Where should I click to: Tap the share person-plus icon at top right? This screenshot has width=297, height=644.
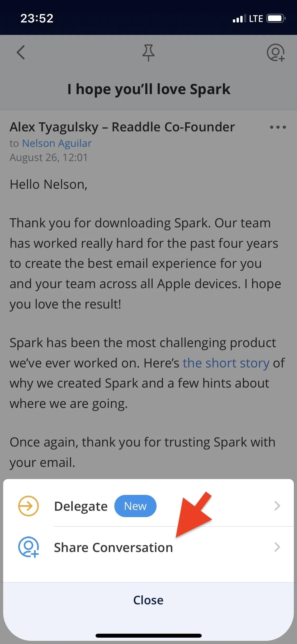[x=276, y=53]
